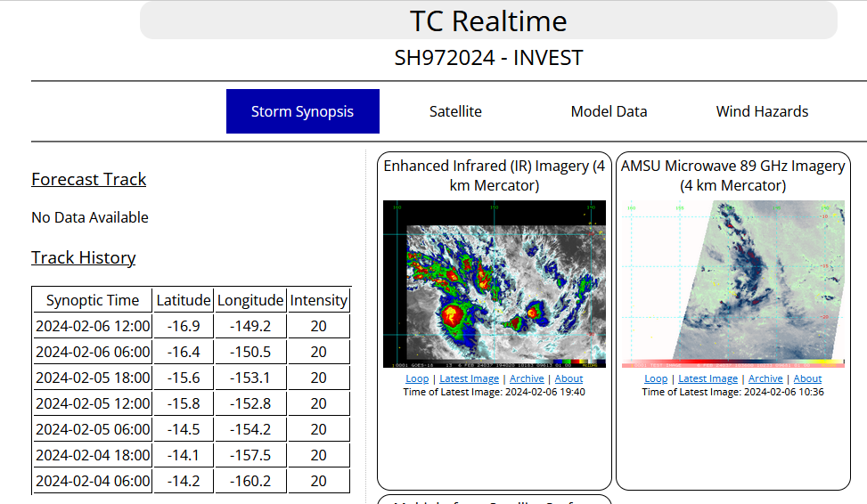The image size is (867, 504).
Task: Open Loop link under Enhanced Infrared imagery
Action: [417, 378]
